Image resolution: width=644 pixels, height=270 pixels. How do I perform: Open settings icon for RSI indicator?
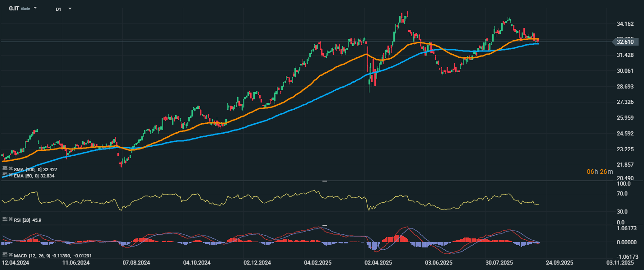(5, 219)
